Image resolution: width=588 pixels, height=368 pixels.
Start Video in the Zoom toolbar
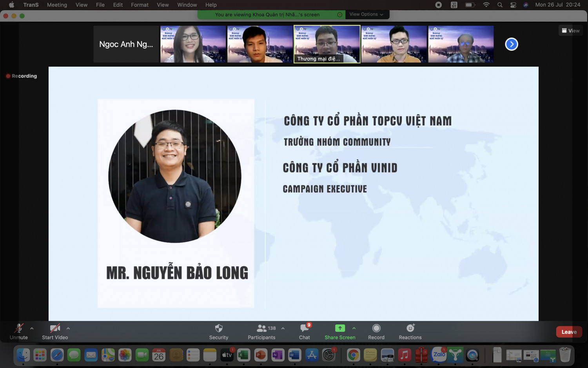(x=55, y=332)
